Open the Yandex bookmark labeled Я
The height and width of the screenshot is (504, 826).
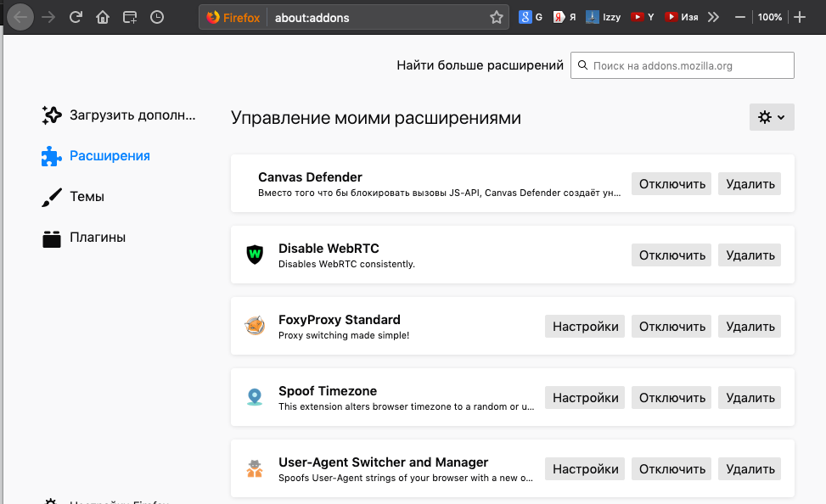565,17
